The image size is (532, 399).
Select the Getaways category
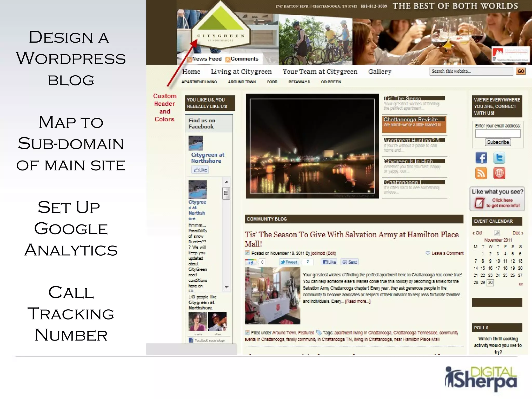299,82
